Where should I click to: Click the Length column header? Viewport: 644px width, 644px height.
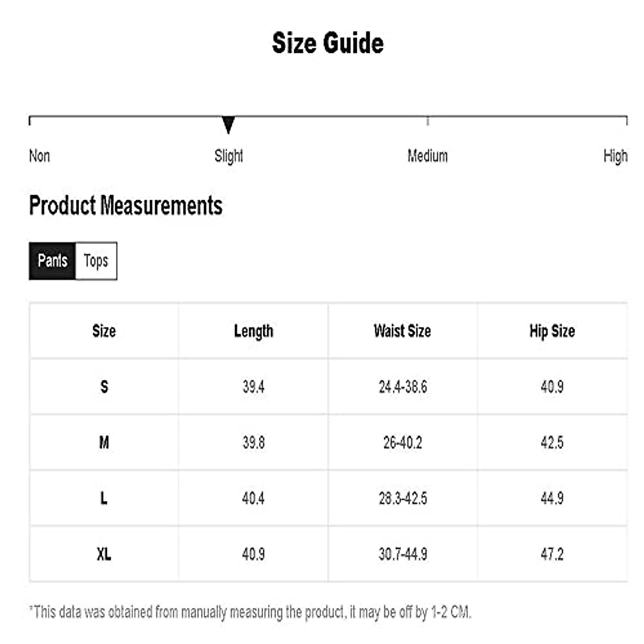(x=253, y=331)
